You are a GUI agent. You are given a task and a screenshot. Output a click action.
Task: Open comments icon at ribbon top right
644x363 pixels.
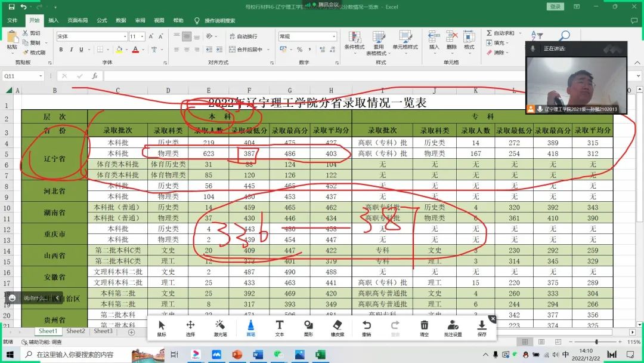point(634,20)
